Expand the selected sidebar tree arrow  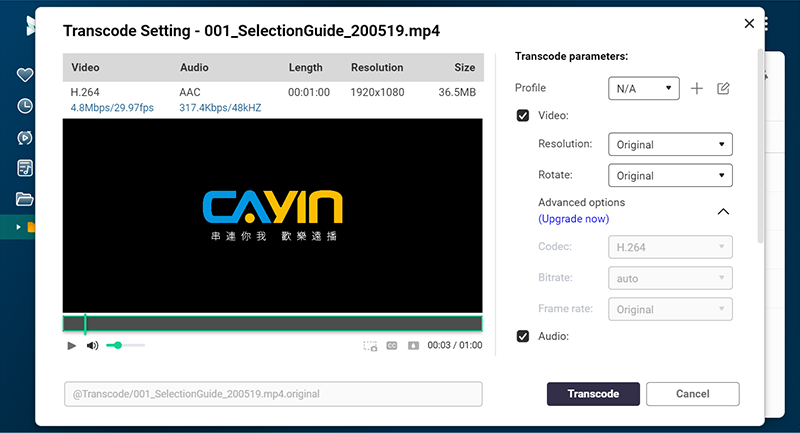[18, 227]
